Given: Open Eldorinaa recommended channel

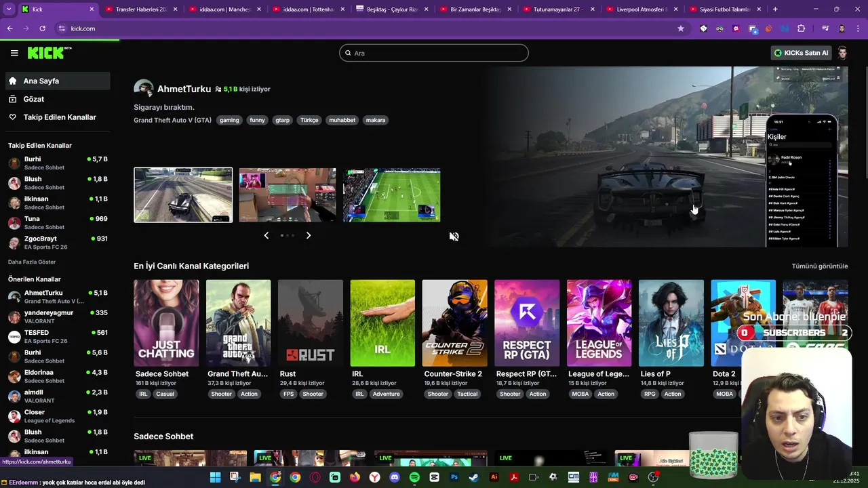Looking at the screenshot, I should [x=58, y=376].
